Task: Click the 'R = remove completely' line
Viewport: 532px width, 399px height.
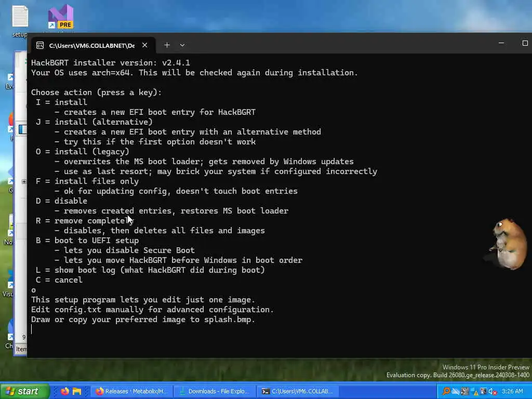Action: coord(85,221)
